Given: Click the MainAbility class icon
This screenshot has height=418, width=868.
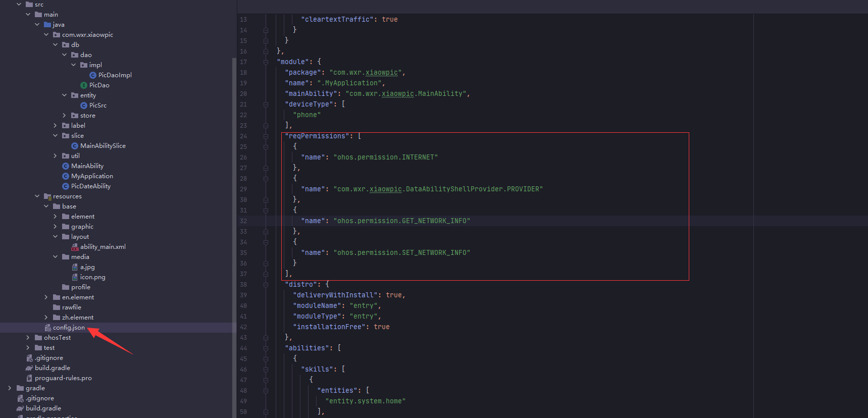Looking at the screenshot, I should (66, 166).
